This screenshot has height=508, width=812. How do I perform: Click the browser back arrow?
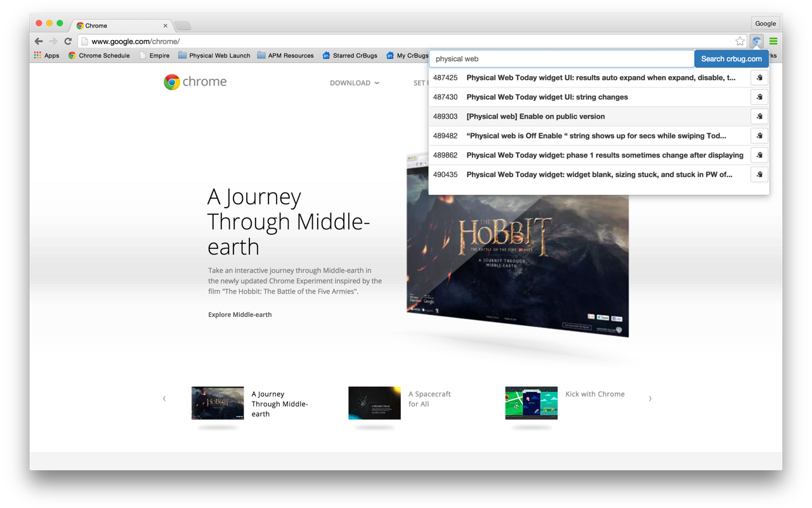(x=39, y=41)
